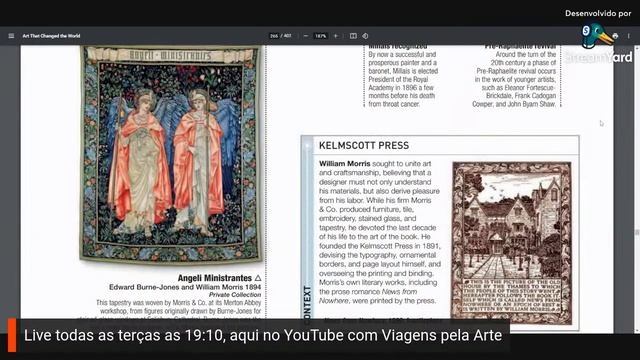Open the PDF viewer more actions menu

pyautogui.click(x=629, y=36)
